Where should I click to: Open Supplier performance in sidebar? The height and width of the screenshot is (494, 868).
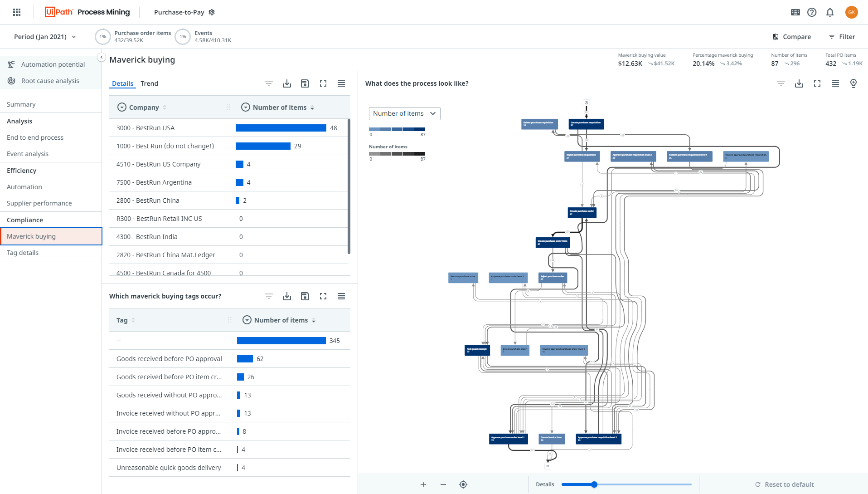click(x=39, y=203)
